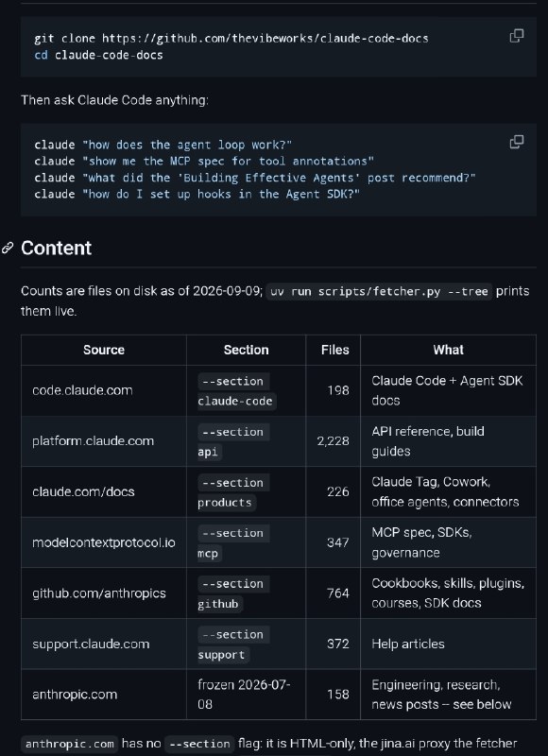Image resolution: width=548 pixels, height=756 pixels.
Task: Click the --section claude-code code cell
Action: click(x=236, y=391)
